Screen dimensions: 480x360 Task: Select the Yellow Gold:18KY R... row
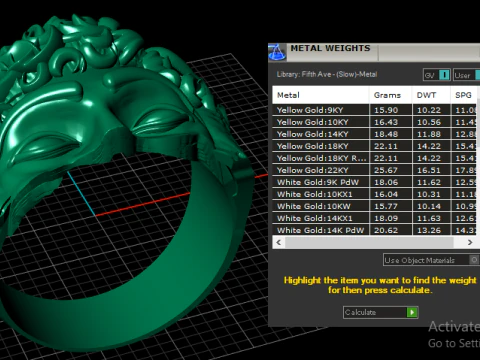coord(375,158)
